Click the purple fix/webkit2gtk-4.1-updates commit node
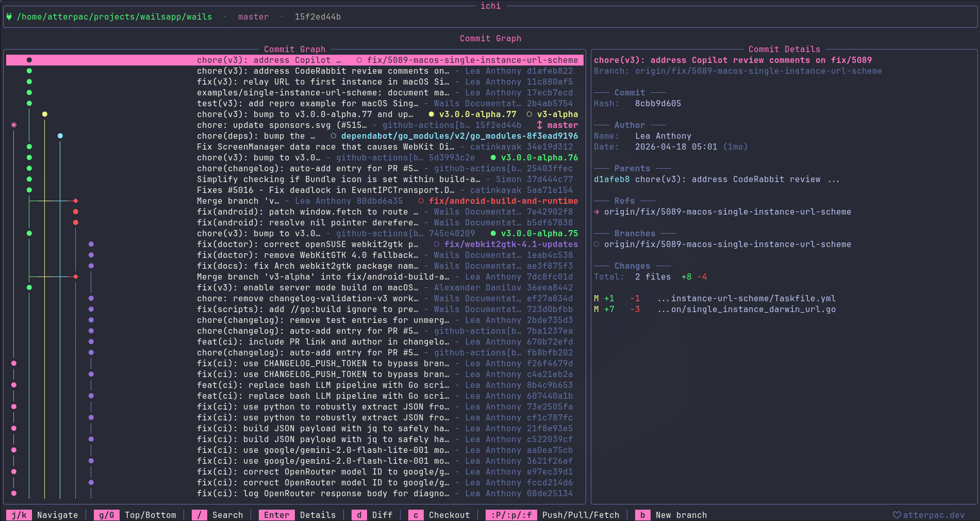This screenshot has height=521, width=980. click(91, 244)
